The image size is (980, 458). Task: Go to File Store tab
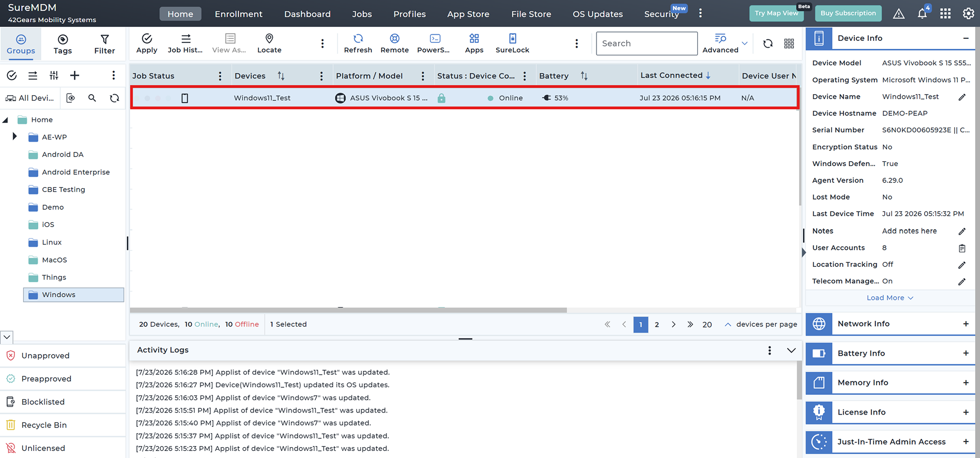pyautogui.click(x=531, y=14)
